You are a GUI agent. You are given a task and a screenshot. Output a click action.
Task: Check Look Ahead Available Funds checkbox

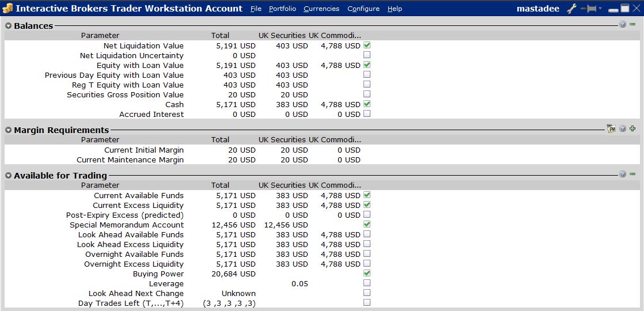click(367, 234)
